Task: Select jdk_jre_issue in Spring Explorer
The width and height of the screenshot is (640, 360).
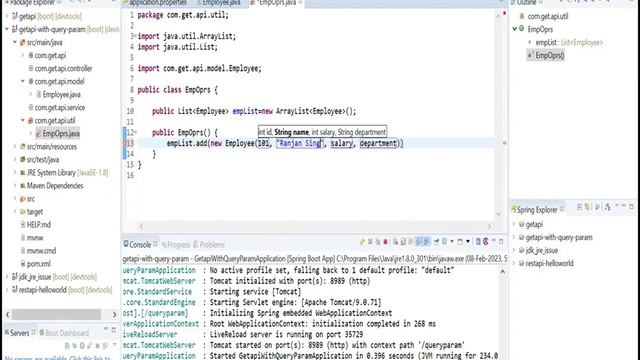Action: coord(542,250)
